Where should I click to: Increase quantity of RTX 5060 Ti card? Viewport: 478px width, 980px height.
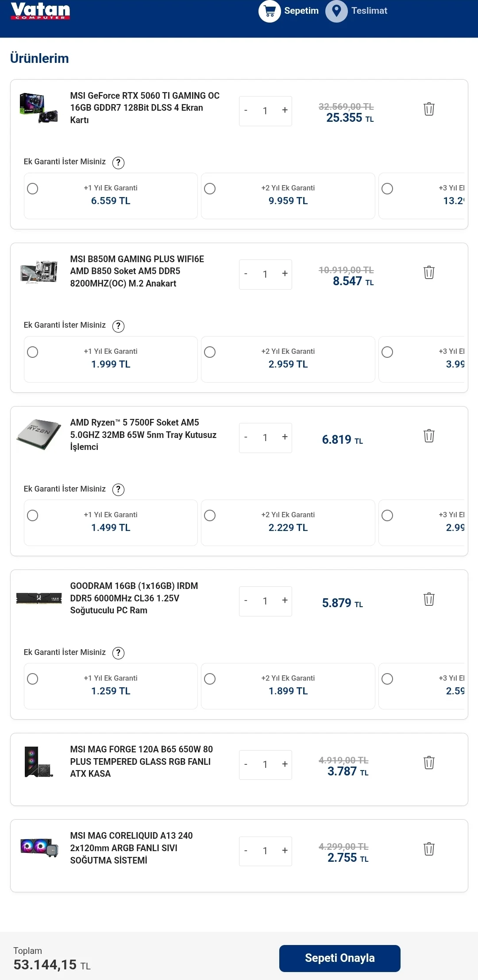(x=285, y=110)
